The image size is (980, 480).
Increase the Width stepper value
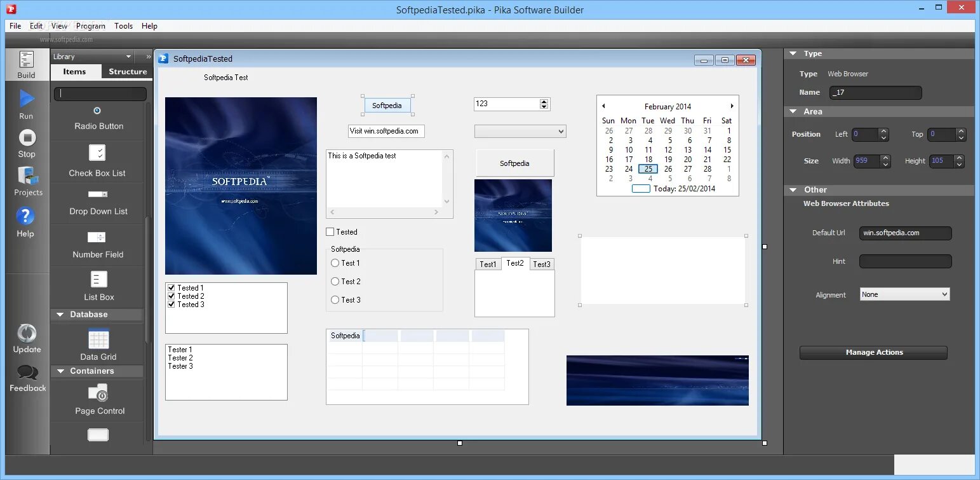886,157
